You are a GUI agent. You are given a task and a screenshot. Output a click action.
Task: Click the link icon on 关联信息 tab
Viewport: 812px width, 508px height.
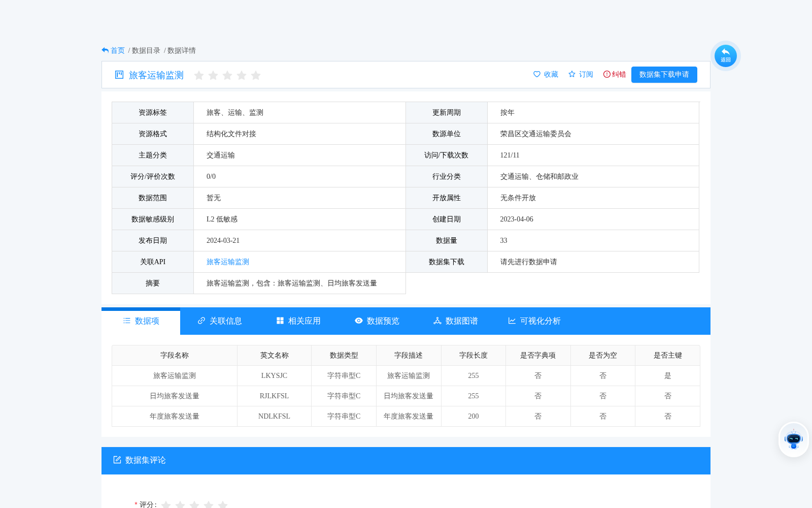[x=201, y=321]
